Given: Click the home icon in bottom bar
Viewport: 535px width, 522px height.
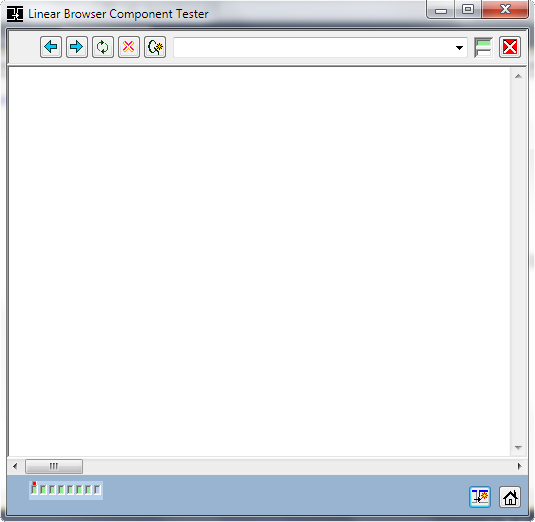Looking at the screenshot, I should pyautogui.click(x=510, y=497).
